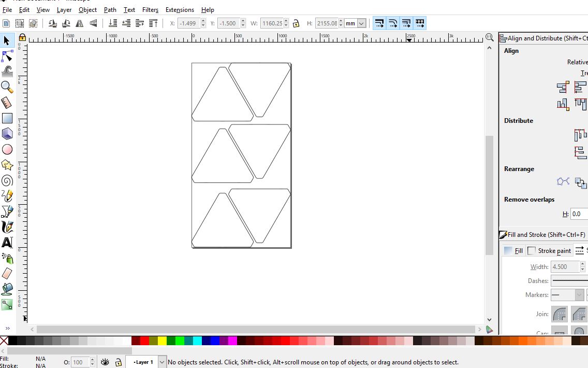
Task: Rearrange with connector network layout
Action: tap(563, 182)
